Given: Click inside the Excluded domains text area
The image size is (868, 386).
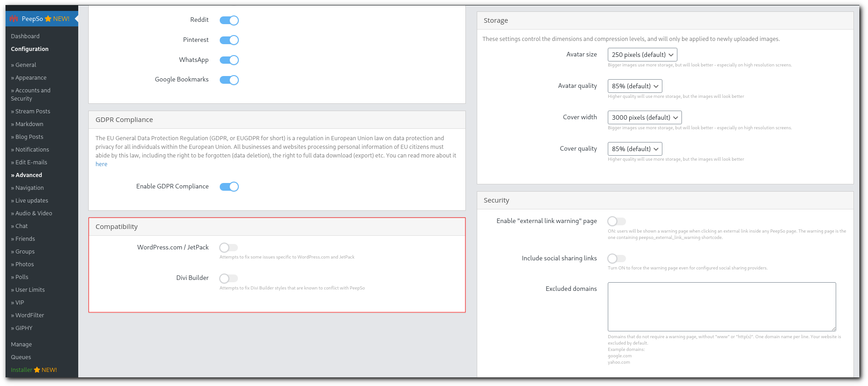Looking at the screenshot, I should click(x=722, y=307).
